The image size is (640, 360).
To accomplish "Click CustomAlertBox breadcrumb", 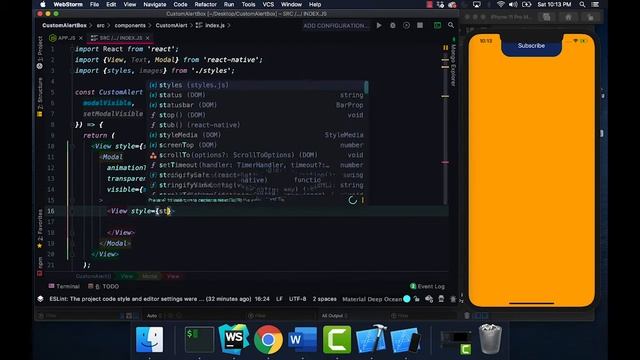I will click(x=64, y=25).
